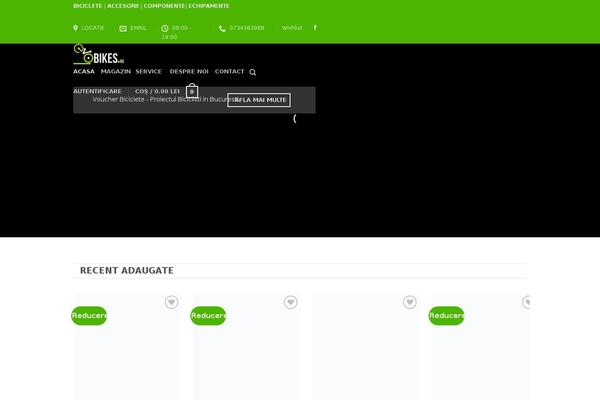Viewport: 600px width, 400px height.
Task: Click AUTENTIFICARE to log in
Action: pyautogui.click(x=97, y=91)
